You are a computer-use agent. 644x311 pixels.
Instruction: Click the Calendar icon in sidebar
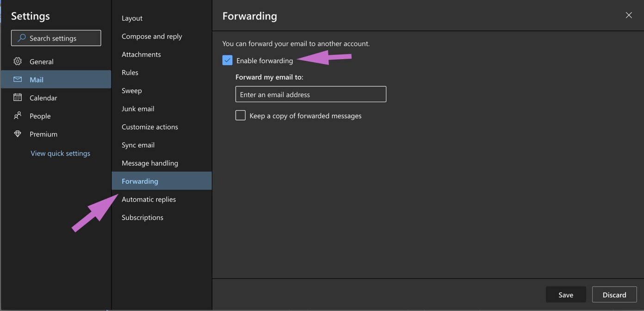tap(18, 97)
